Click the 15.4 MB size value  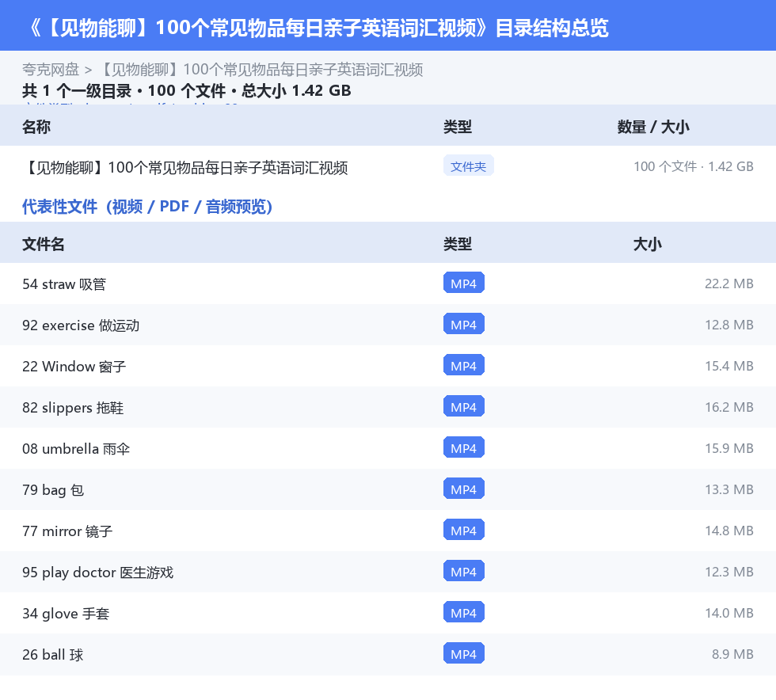point(729,366)
